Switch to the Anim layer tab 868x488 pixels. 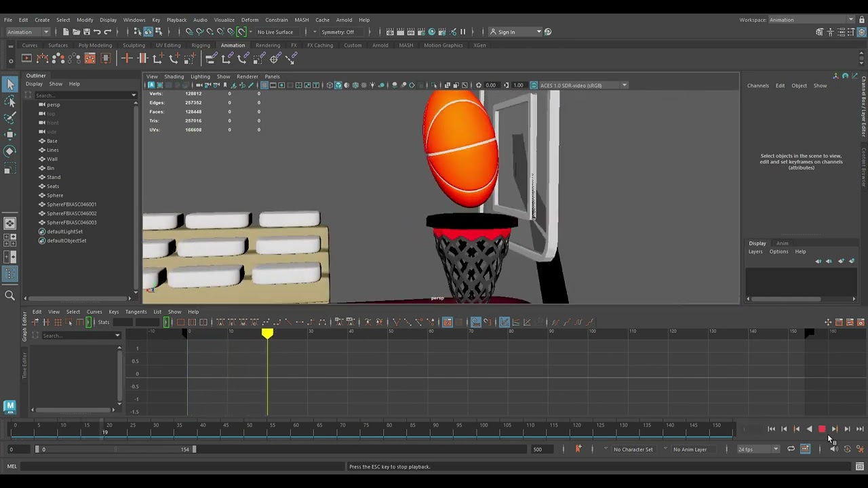(782, 243)
